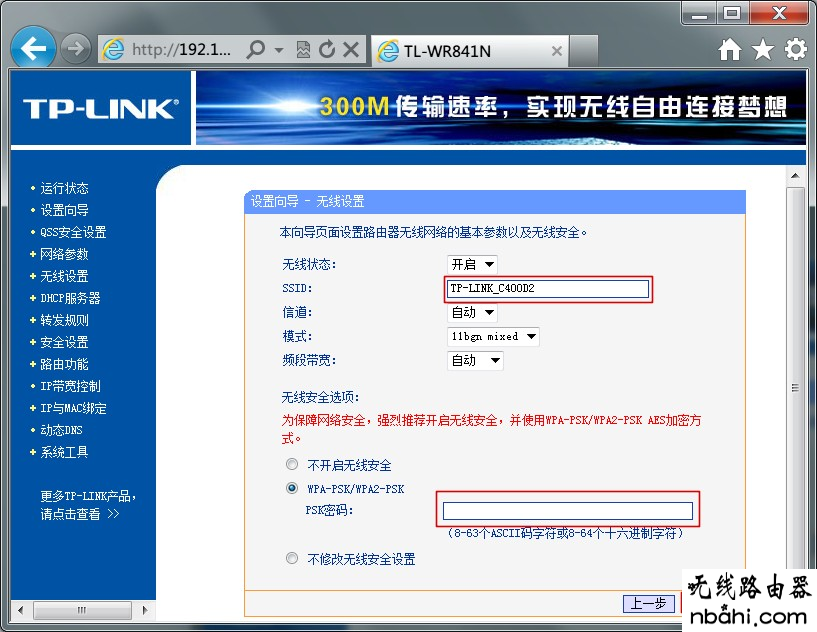
Task: Expand 路由功能 menu item
Action: coord(64,364)
